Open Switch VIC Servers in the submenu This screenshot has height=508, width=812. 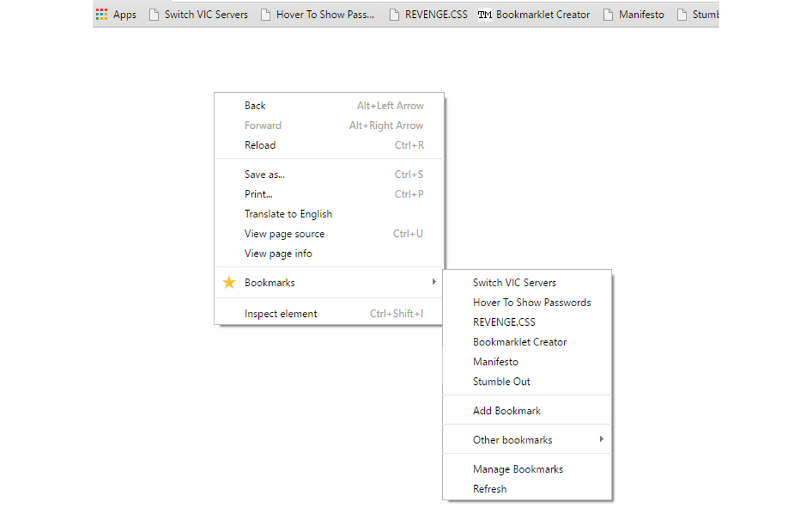pyautogui.click(x=527, y=283)
